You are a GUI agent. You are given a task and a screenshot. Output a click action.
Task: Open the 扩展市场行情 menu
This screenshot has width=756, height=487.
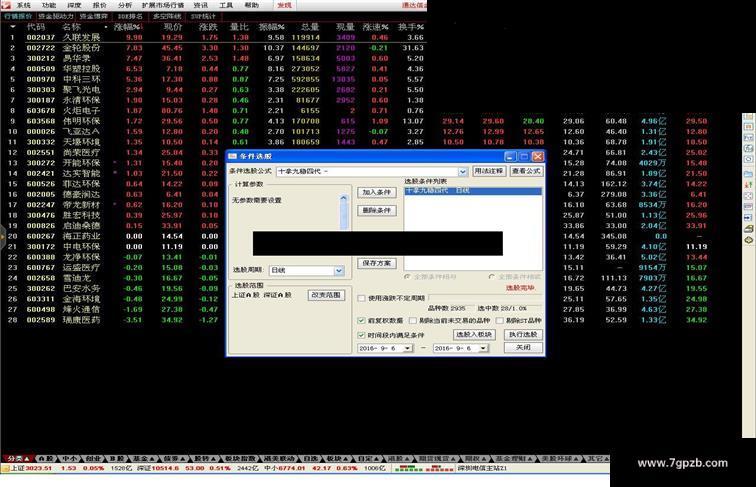(163, 5)
